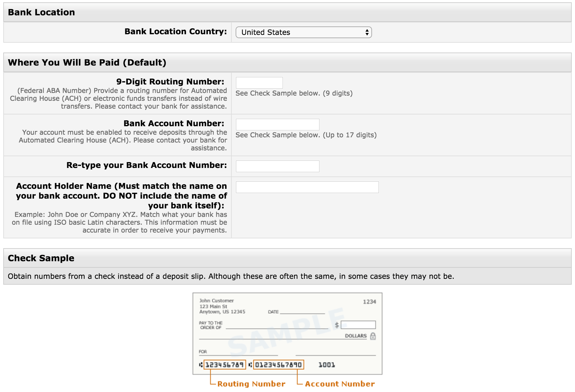Click inside the Bank Account Number field
The width and height of the screenshot is (575, 392).
pos(277,124)
